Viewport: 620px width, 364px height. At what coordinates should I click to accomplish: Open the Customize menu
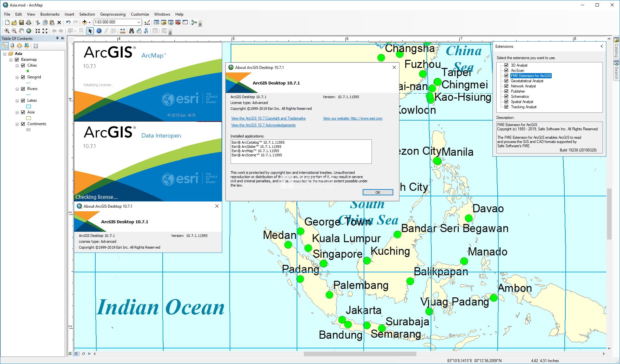(x=140, y=14)
